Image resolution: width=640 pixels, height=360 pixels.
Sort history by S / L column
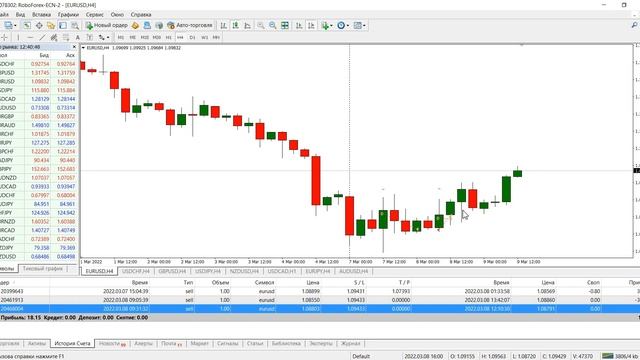(359, 282)
